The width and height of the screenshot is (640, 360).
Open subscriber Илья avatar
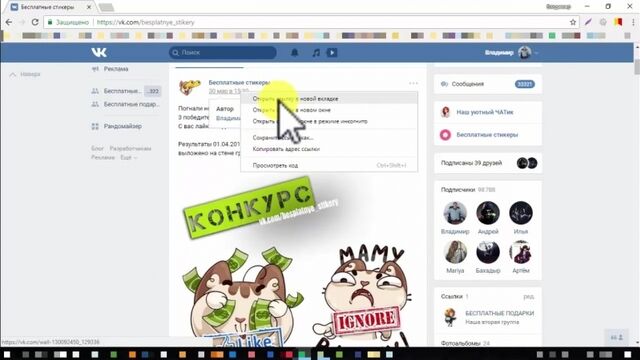pyautogui.click(x=521, y=213)
